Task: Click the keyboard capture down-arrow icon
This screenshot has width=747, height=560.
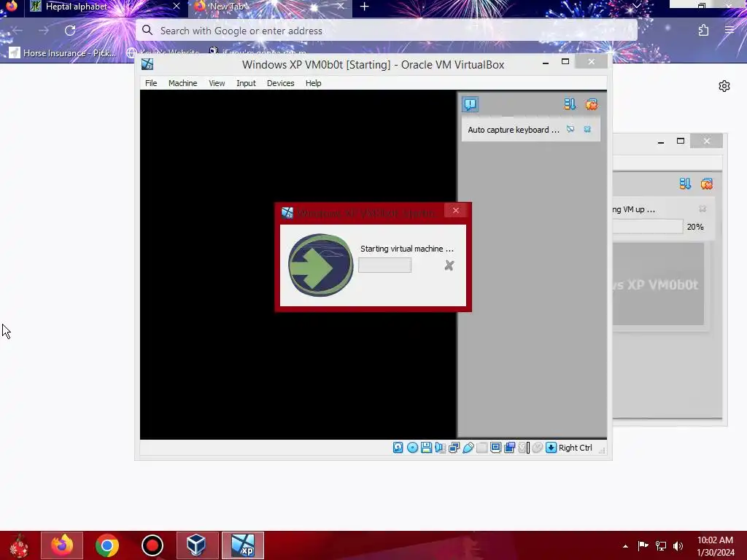Action: point(551,448)
